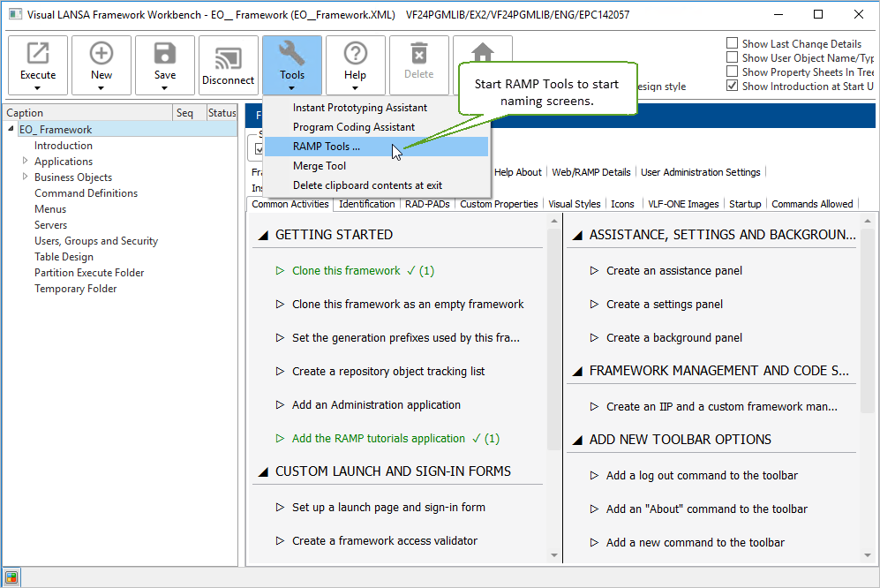Click the Delete trash can icon
This screenshot has height=588, width=880.
pyautogui.click(x=418, y=55)
